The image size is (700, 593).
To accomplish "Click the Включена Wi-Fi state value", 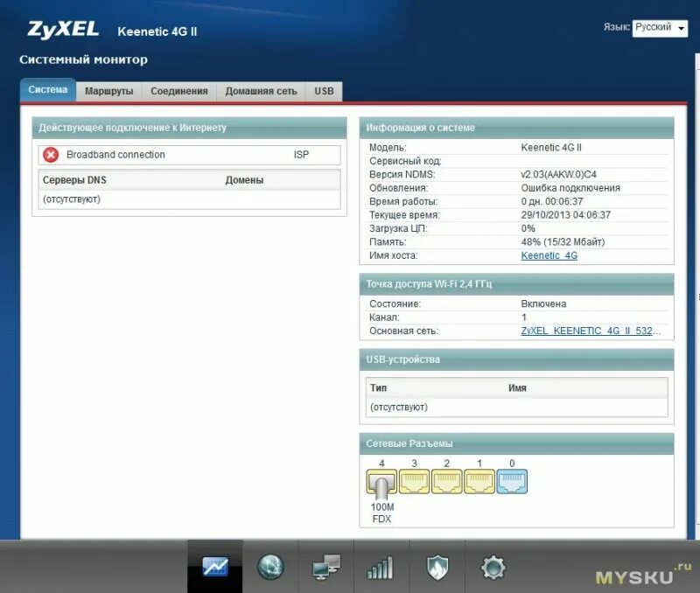I will click(543, 303).
